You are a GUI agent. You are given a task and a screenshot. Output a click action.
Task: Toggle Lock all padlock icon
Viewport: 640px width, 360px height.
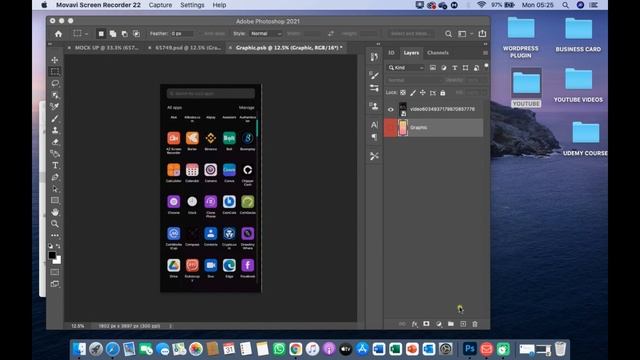pyautogui.click(x=442, y=93)
